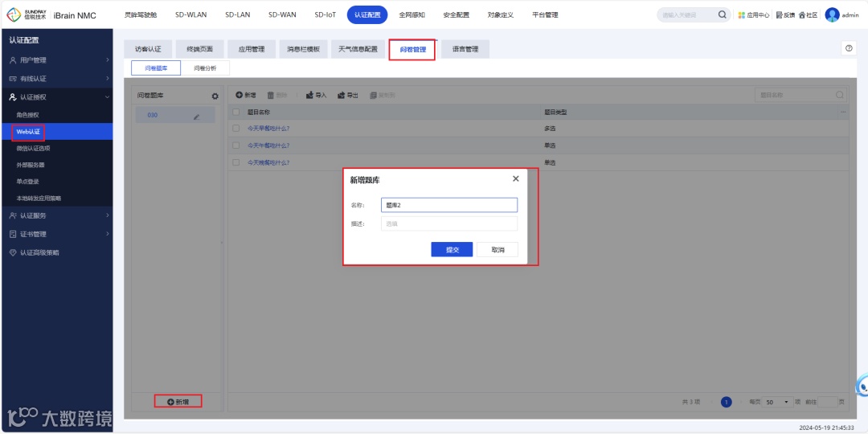
Task: Click the 导入 import icon
Action: point(309,95)
